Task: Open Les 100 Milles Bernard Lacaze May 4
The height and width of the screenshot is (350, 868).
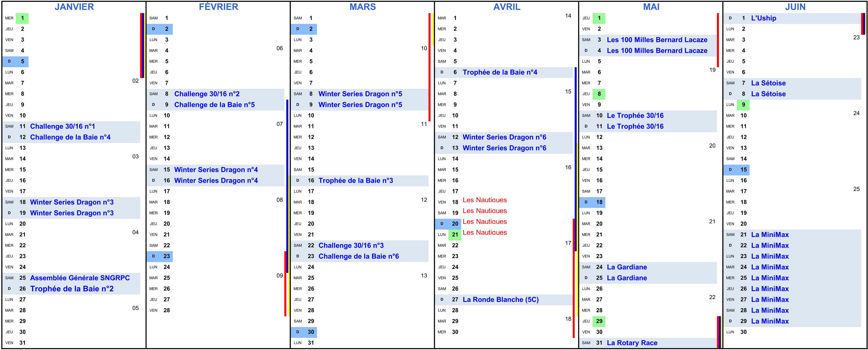Action: [657, 51]
